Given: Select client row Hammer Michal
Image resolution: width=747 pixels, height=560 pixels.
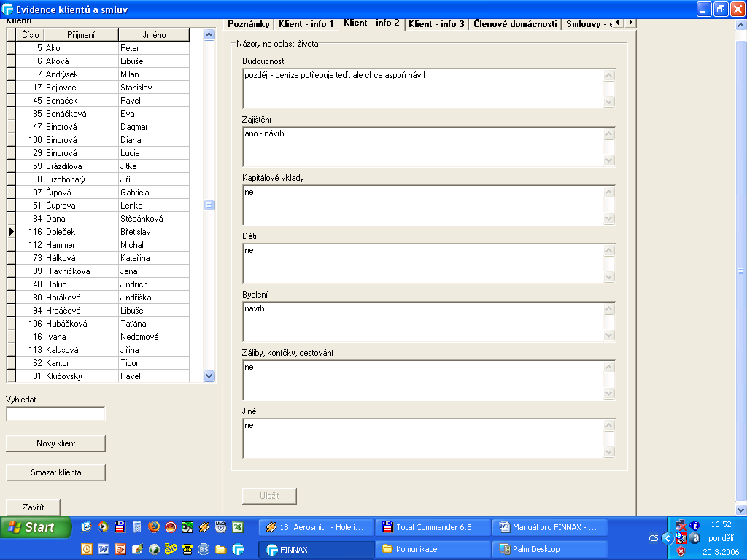Looking at the screenshot, I should tap(102, 245).
